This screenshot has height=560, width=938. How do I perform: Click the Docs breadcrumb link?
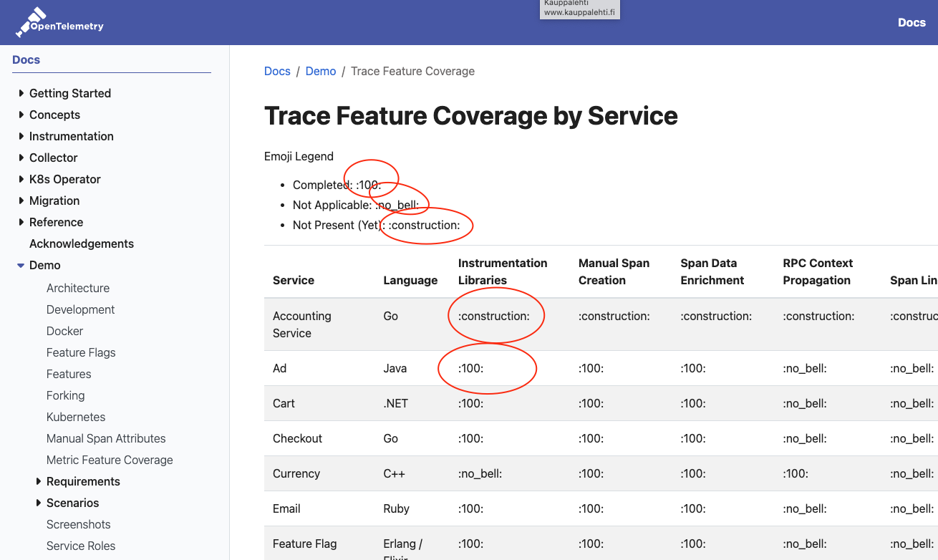point(277,71)
